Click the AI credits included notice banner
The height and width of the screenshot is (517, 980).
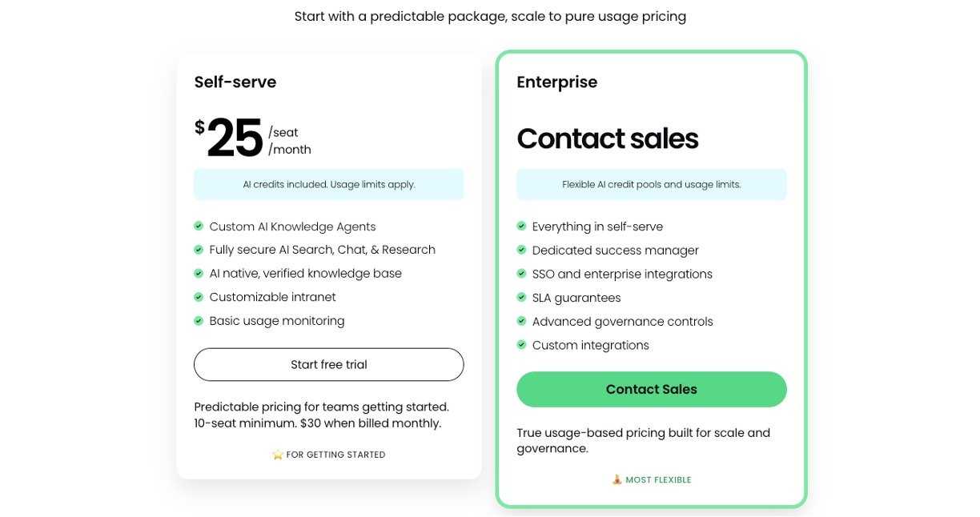[x=328, y=185]
